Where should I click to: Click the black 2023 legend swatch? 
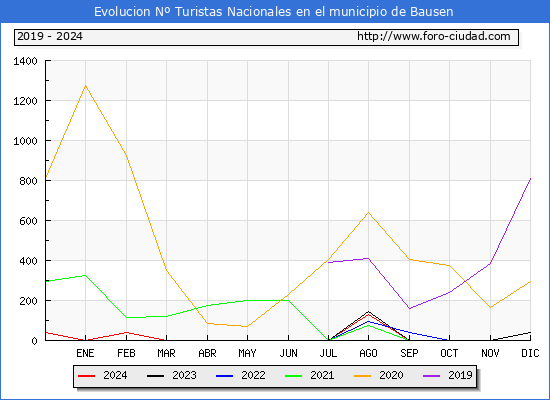click(155, 376)
